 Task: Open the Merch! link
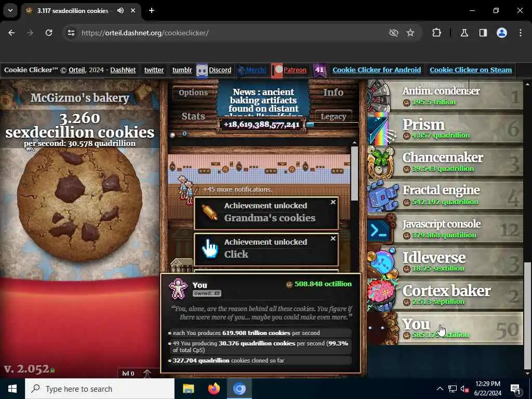[256, 70]
